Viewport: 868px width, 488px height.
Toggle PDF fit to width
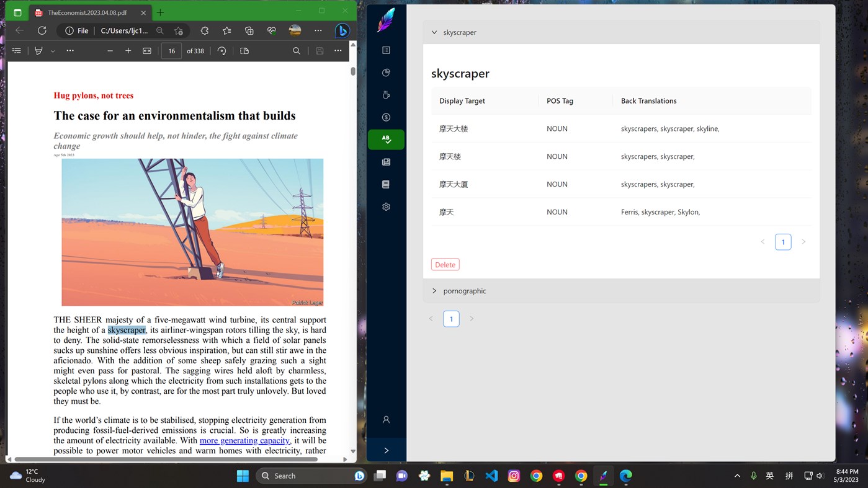point(147,51)
